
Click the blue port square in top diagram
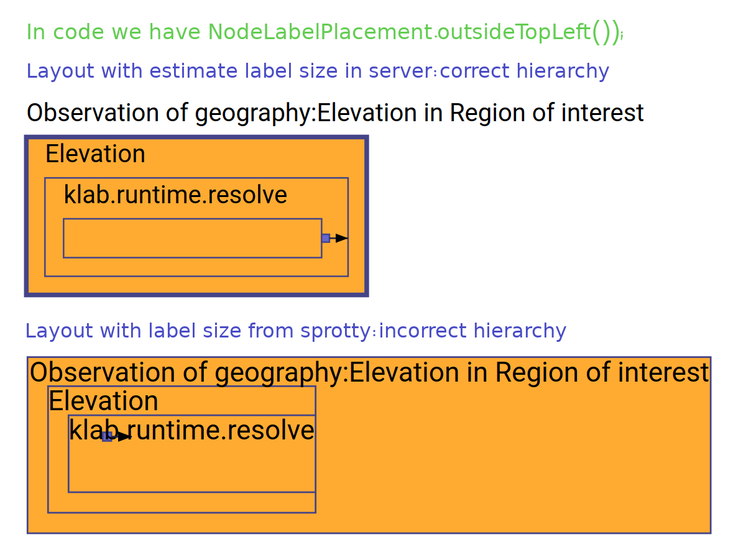[x=326, y=238]
